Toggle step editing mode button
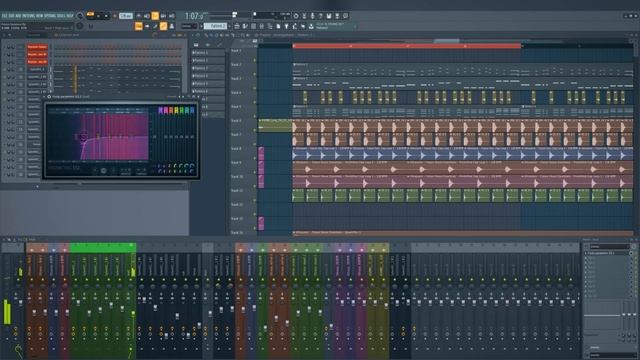The width and height of the screenshot is (640, 360). (x=155, y=26)
